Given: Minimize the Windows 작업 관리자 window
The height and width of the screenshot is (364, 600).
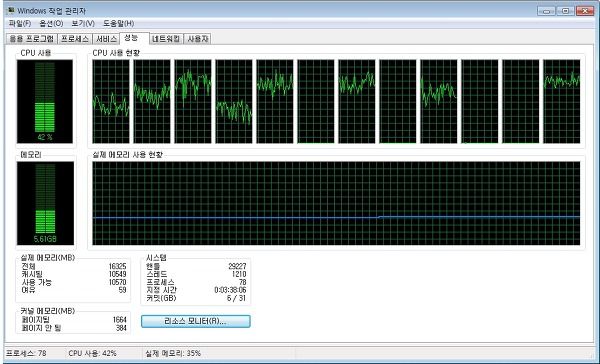Looking at the screenshot, I should click(546, 11).
